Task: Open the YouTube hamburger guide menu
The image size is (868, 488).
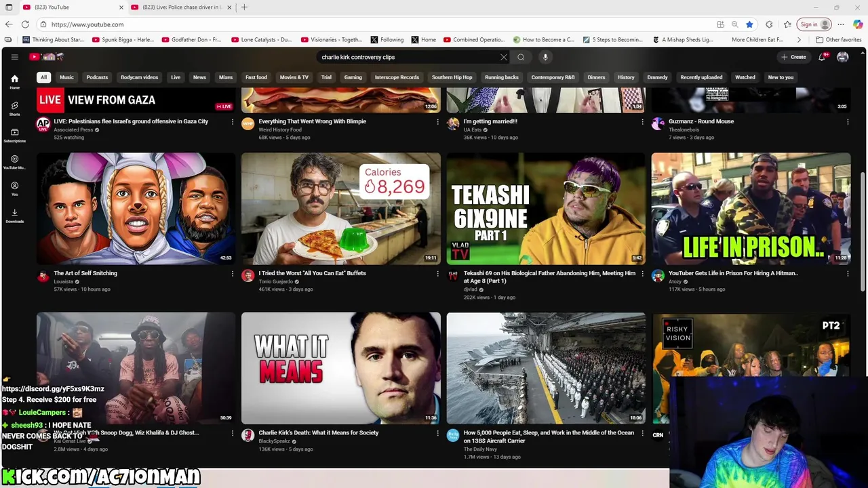Action: coord(14,57)
